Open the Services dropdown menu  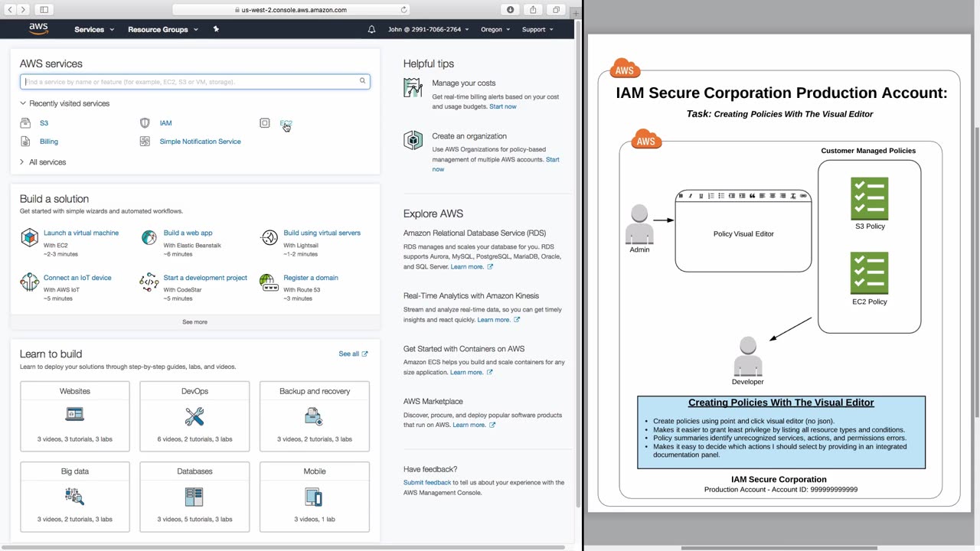tap(94, 29)
